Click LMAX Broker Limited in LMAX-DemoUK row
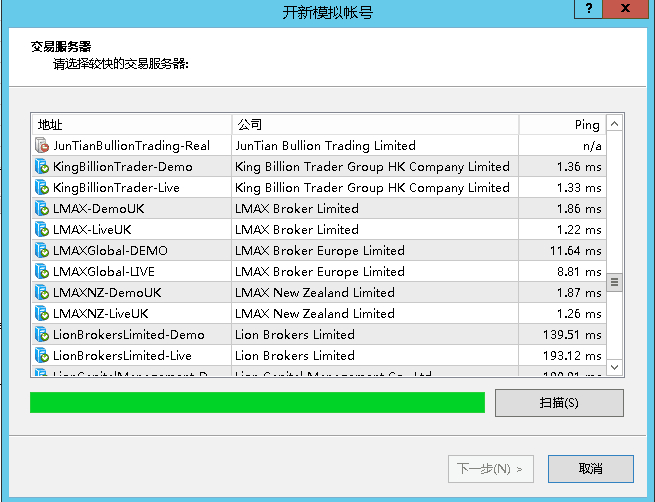 pos(297,208)
